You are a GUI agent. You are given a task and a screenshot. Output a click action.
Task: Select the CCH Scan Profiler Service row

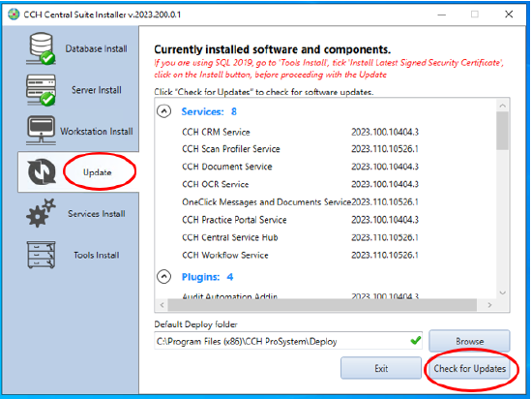[300, 149]
